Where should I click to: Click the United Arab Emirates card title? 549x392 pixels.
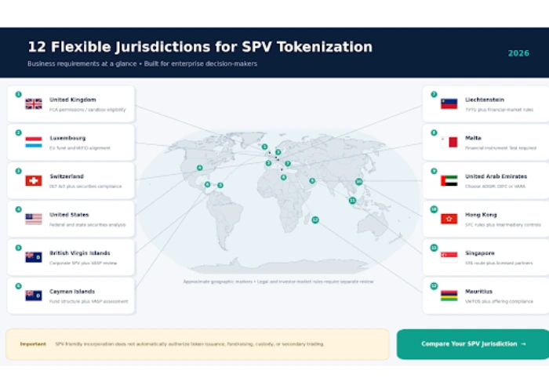[496, 176]
